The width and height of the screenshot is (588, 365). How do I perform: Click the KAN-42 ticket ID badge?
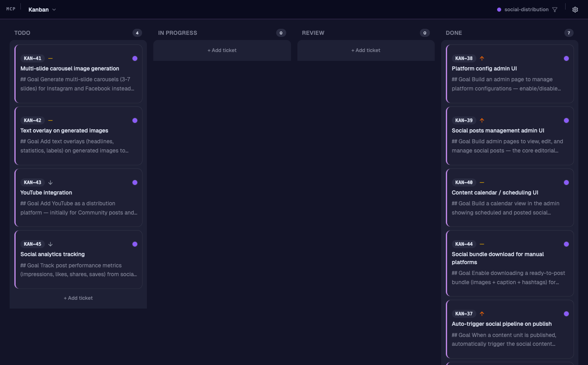pos(33,120)
